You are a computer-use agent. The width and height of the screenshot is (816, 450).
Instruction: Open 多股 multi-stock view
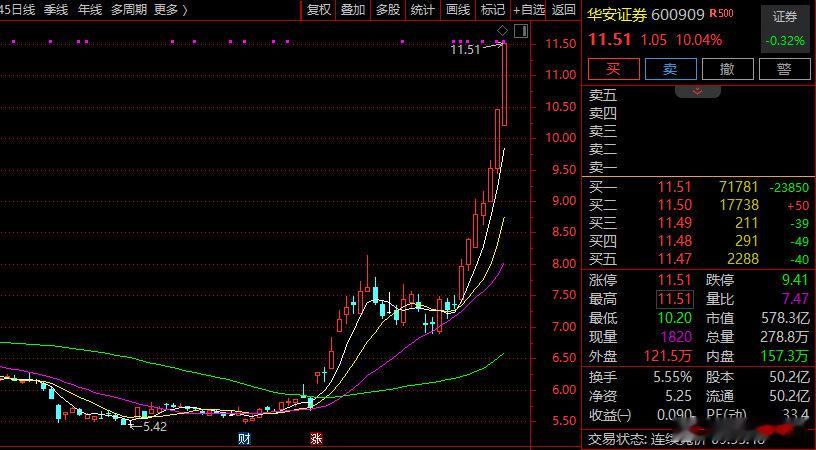[x=388, y=10]
